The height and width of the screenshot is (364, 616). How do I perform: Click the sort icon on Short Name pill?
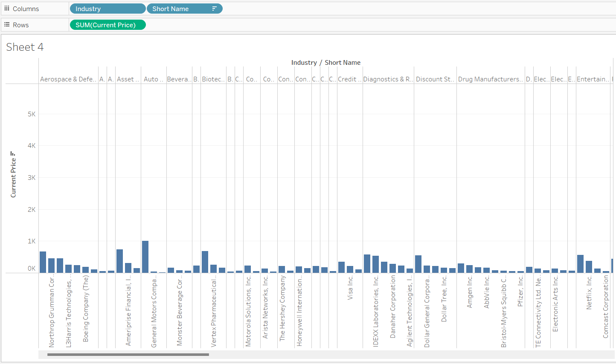pyautogui.click(x=214, y=9)
